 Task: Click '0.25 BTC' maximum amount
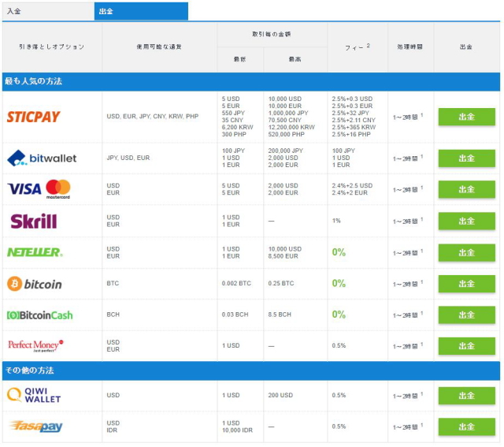[281, 283]
